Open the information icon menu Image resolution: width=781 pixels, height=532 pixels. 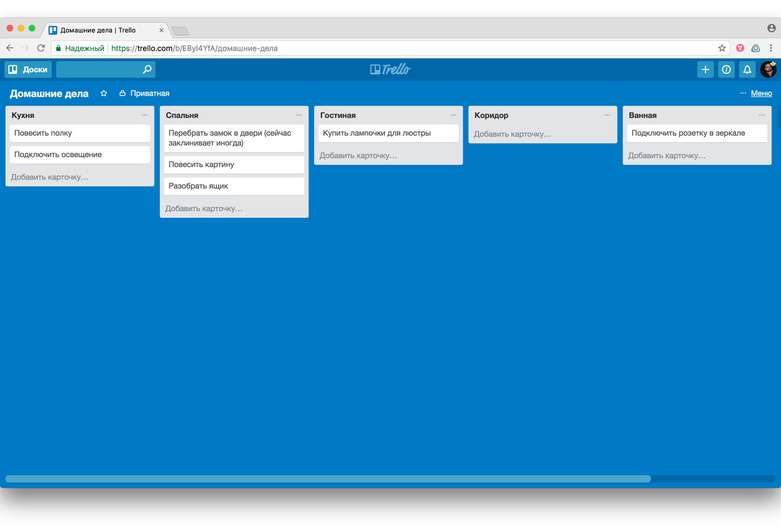click(x=726, y=69)
